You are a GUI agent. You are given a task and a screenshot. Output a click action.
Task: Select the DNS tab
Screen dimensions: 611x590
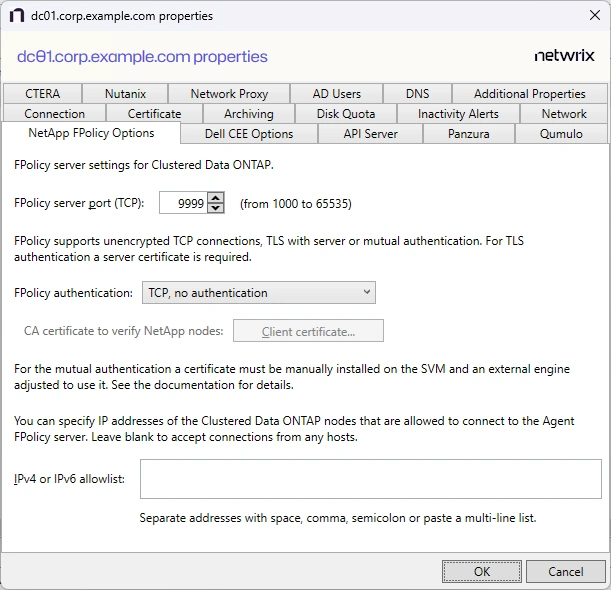pos(417,94)
